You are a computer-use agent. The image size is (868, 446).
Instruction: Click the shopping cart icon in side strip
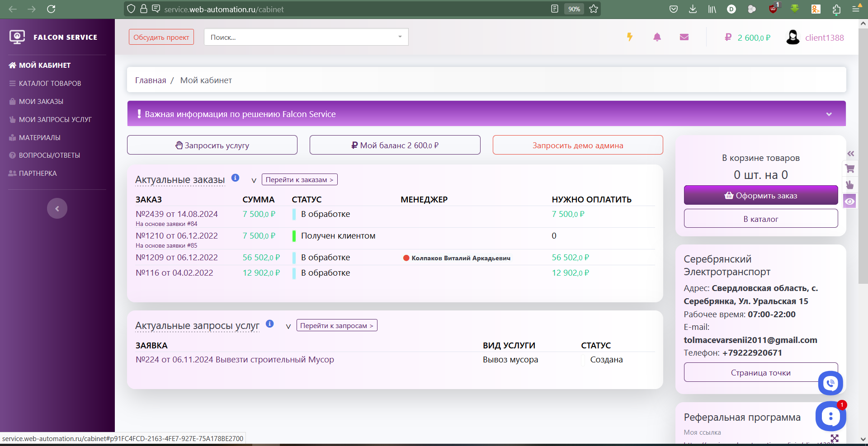click(x=850, y=169)
